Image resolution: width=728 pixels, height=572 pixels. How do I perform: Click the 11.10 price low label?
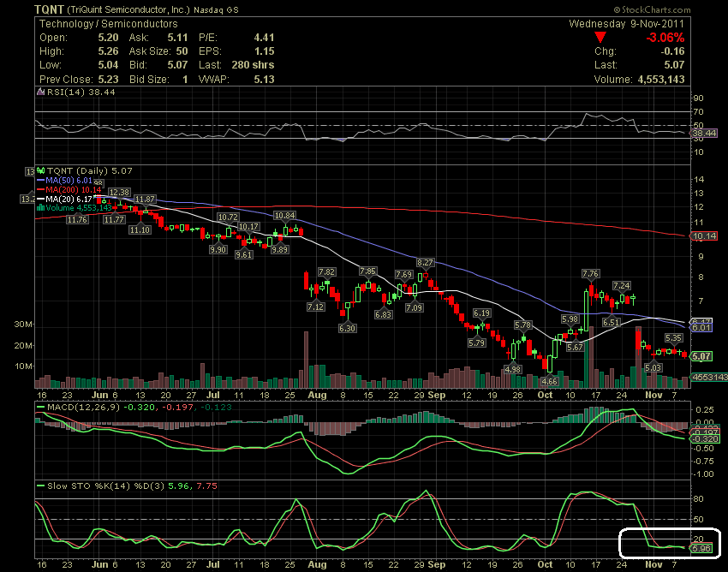(x=140, y=229)
